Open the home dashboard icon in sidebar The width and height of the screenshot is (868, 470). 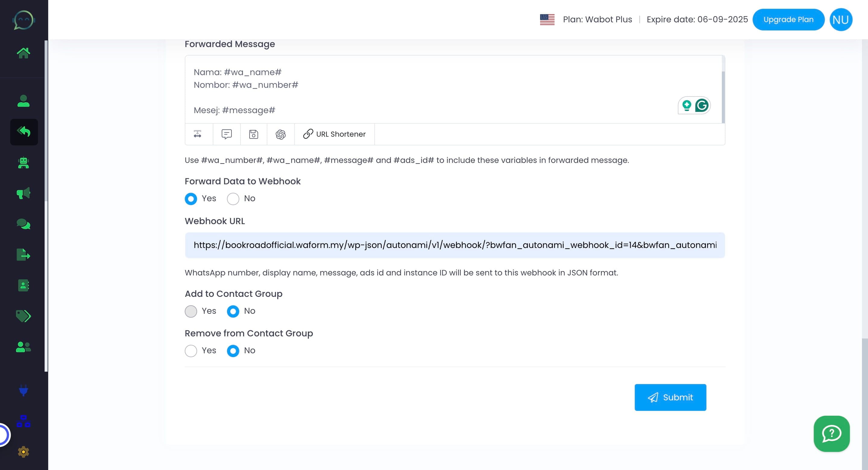23,53
